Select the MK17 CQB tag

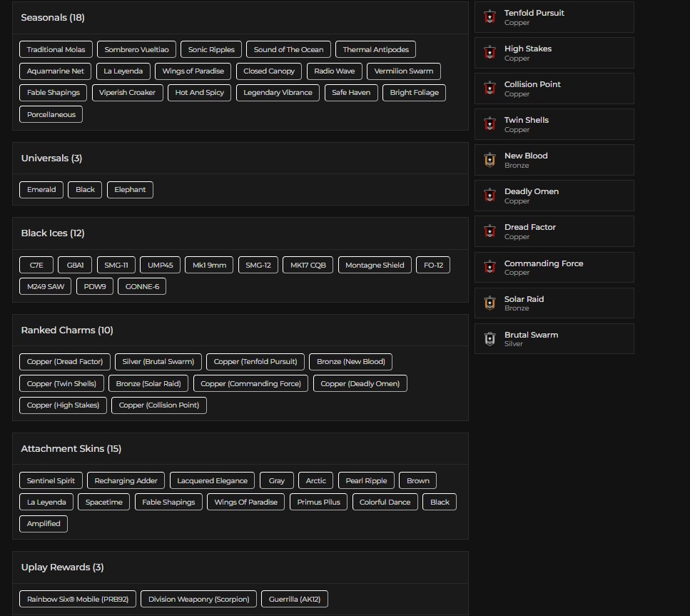click(x=308, y=265)
